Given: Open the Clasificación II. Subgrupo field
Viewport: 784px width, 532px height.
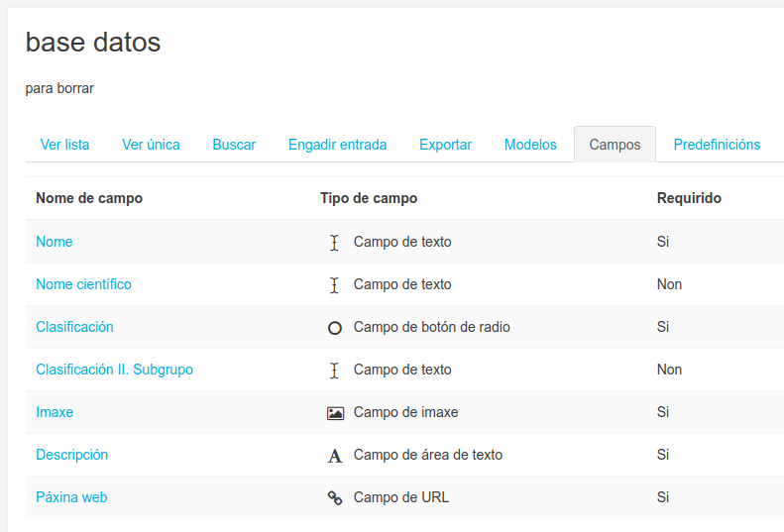Looking at the screenshot, I should point(114,370).
